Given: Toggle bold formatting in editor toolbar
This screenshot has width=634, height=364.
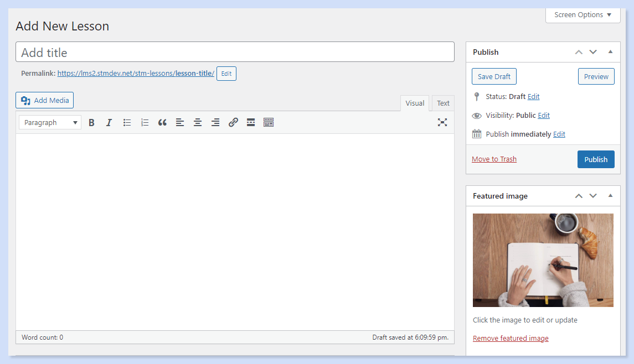Looking at the screenshot, I should [x=91, y=122].
